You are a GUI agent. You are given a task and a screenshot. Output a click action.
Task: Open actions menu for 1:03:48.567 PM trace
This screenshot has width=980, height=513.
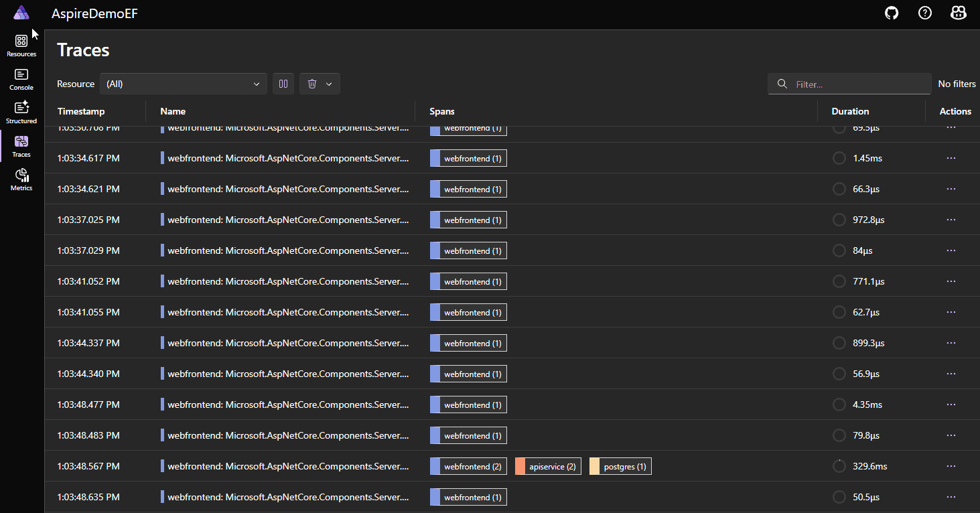pyautogui.click(x=951, y=466)
